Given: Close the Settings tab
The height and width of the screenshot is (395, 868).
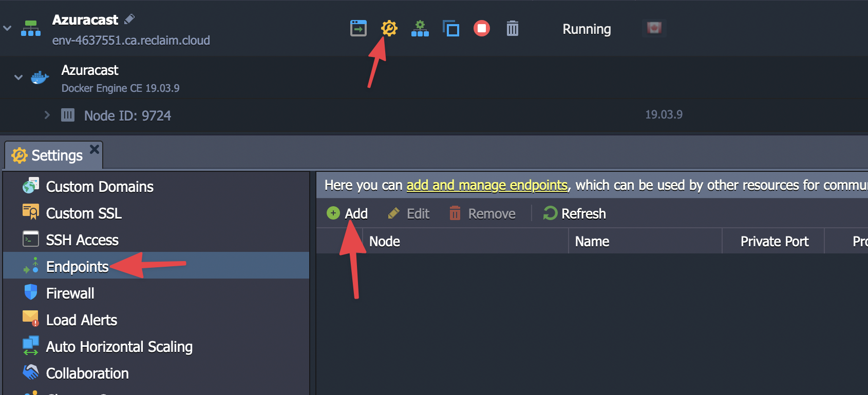Looking at the screenshot, I should [x=95, y=149].
